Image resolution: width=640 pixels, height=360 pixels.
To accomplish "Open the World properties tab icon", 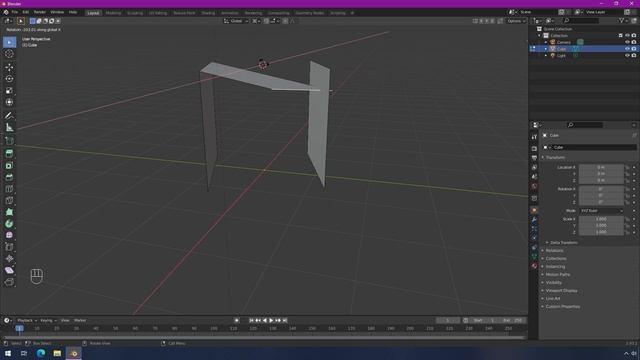I will click(x=534, y=186).
